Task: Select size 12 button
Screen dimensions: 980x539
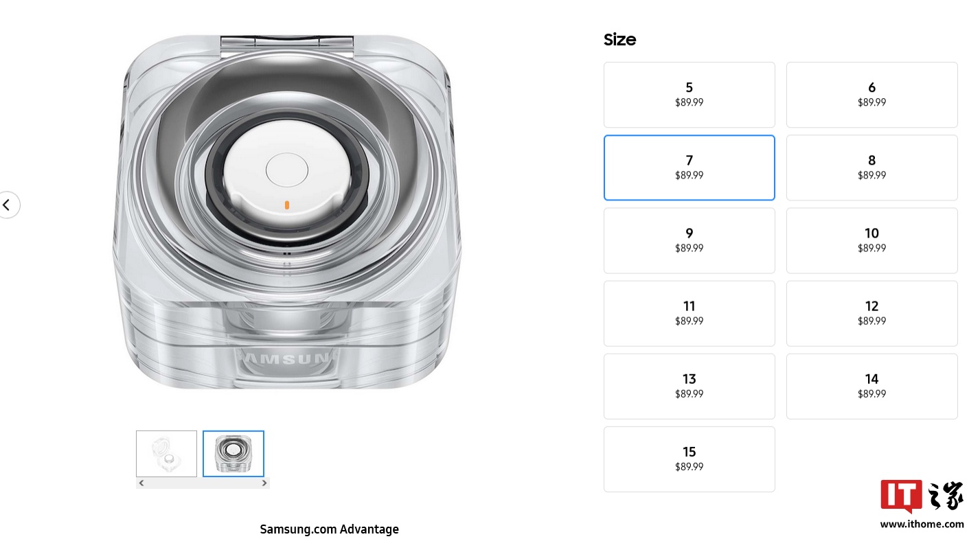Action: click(871, 313)
